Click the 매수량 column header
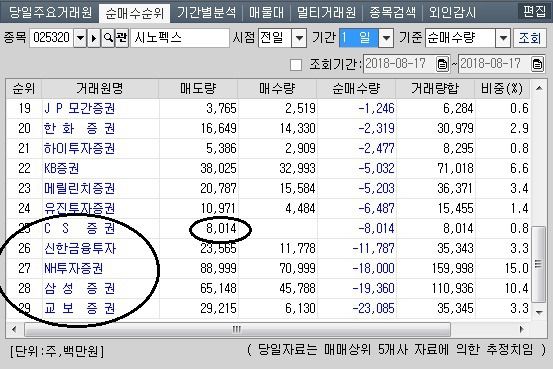Viewport: 553px width, 369px height. [277, 89]
